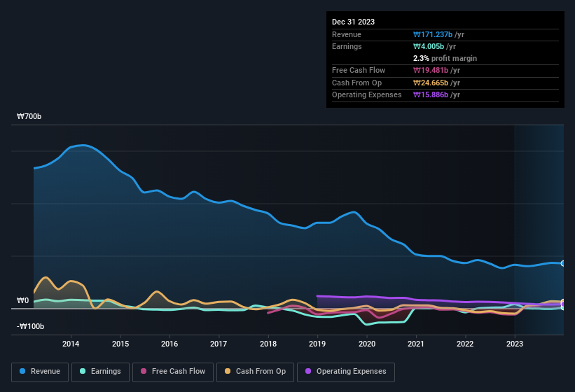This screenshot has height=392, width=575.
Task: Click the purple dot in Operating Expenses legend
Action: tap(308, 371)
